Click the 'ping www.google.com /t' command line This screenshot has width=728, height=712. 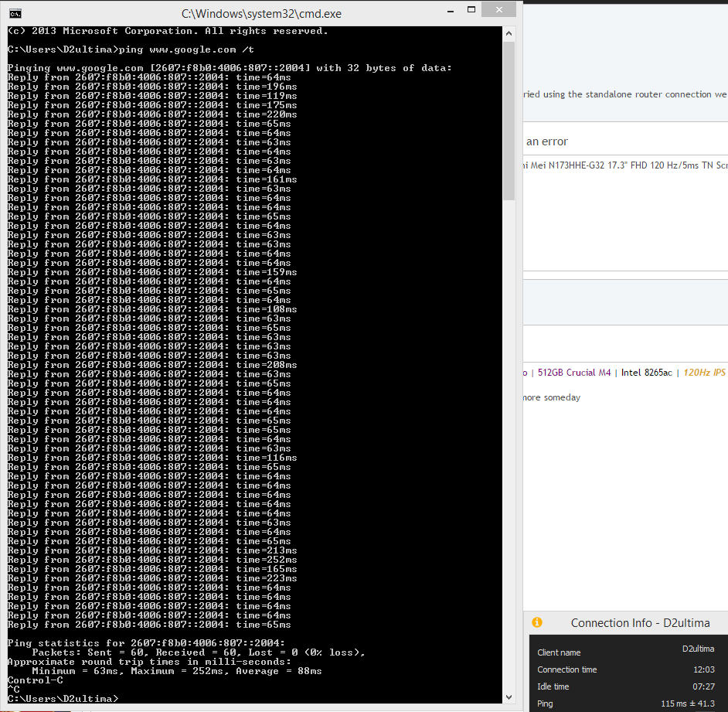coord(186,49)
